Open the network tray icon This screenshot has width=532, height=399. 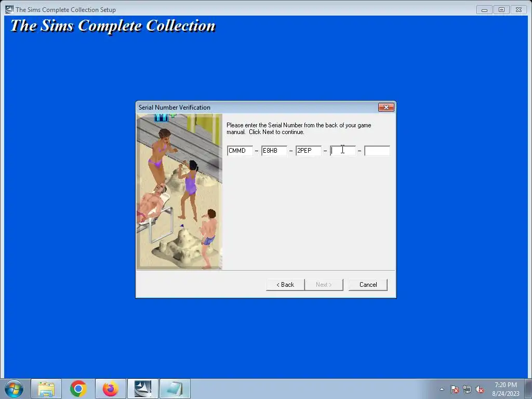pos(467,389)
